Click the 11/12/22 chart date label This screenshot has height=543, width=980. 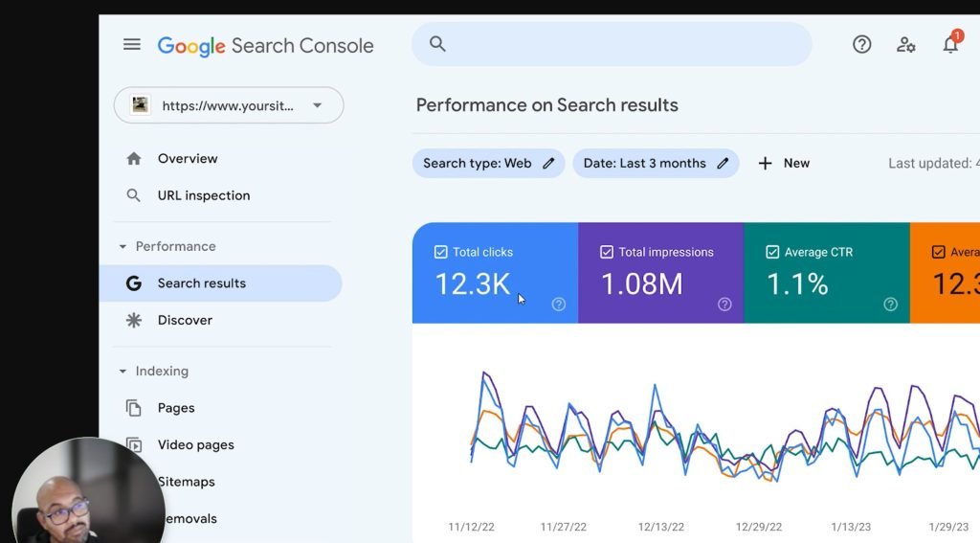click(471, 527)
